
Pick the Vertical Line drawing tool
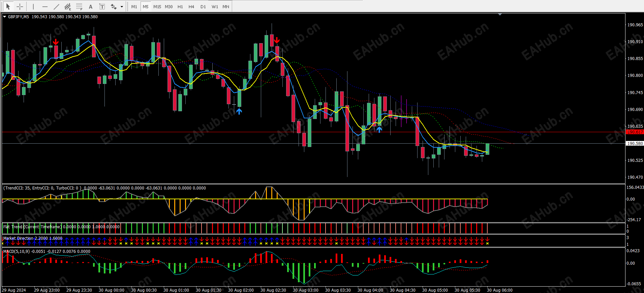(33, 6)
